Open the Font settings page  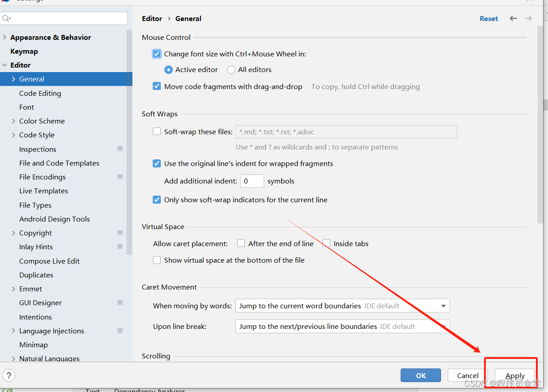[26, 107]
